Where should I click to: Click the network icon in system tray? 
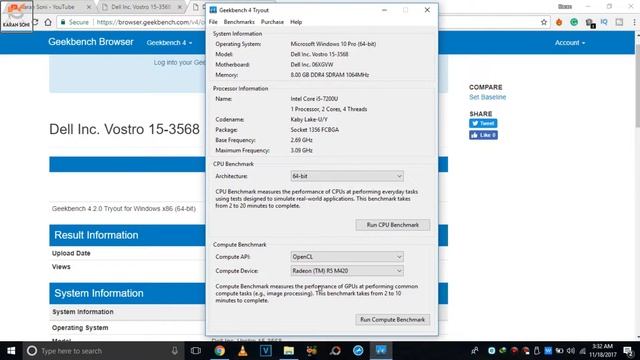tap(583, 351)
